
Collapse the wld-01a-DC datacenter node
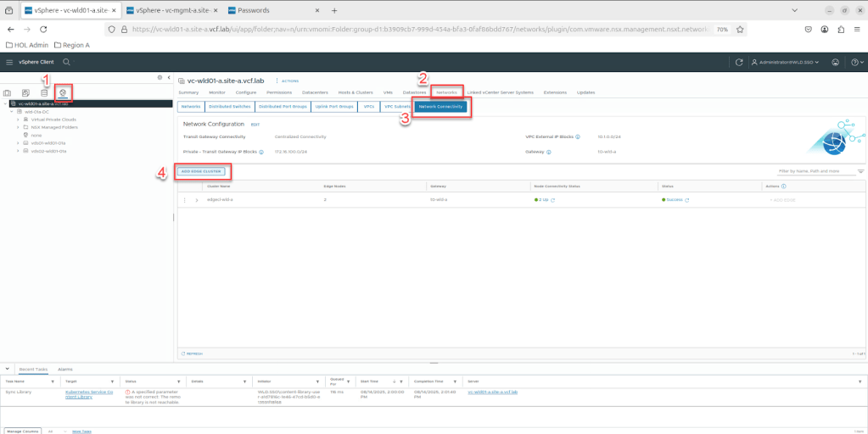point(12,111)
